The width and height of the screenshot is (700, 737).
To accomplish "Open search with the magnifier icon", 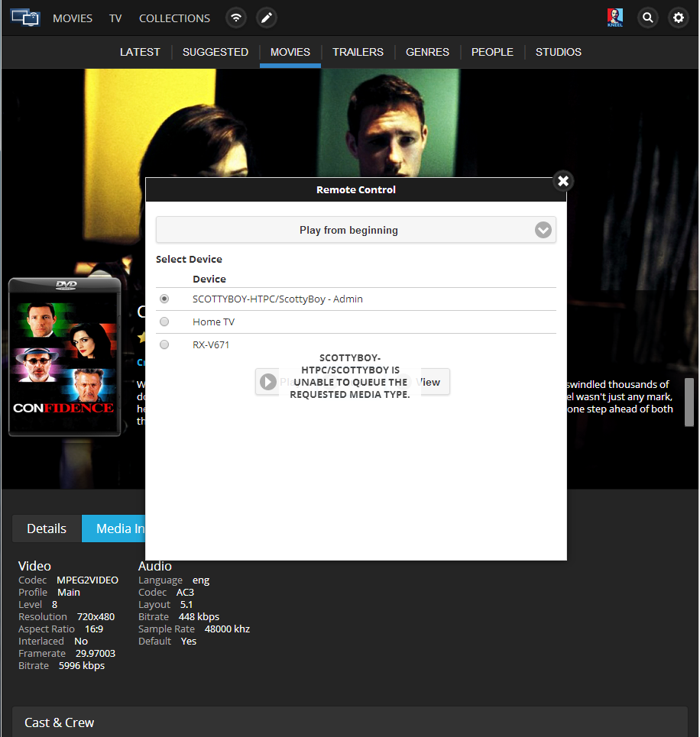I will click(x=647, y=17).
